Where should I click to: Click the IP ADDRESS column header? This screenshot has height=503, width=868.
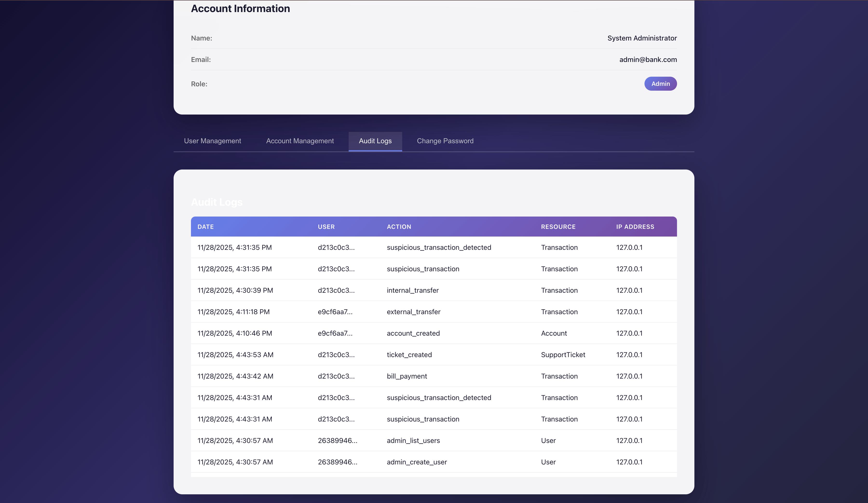(x=635, y=227)
